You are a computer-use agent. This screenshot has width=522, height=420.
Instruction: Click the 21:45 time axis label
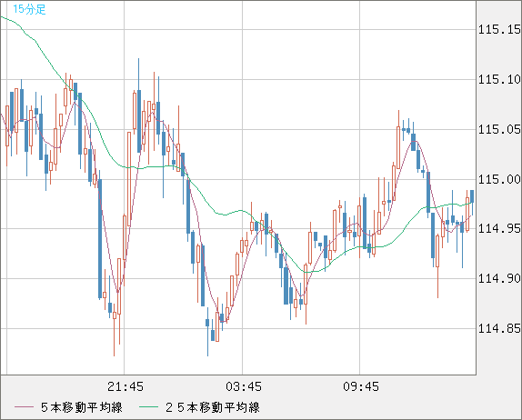pyautogui.click(x=125, y=386)
